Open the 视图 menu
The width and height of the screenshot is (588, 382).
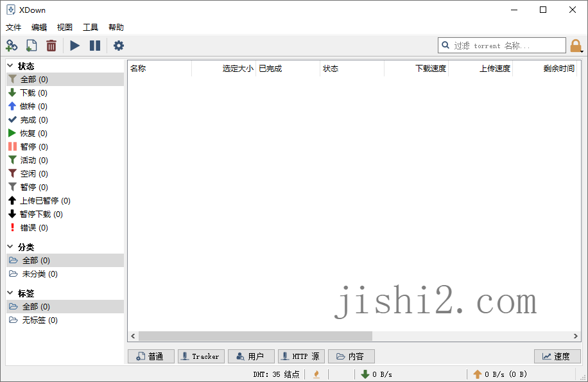pyautogui.click(x=64, y=28)
